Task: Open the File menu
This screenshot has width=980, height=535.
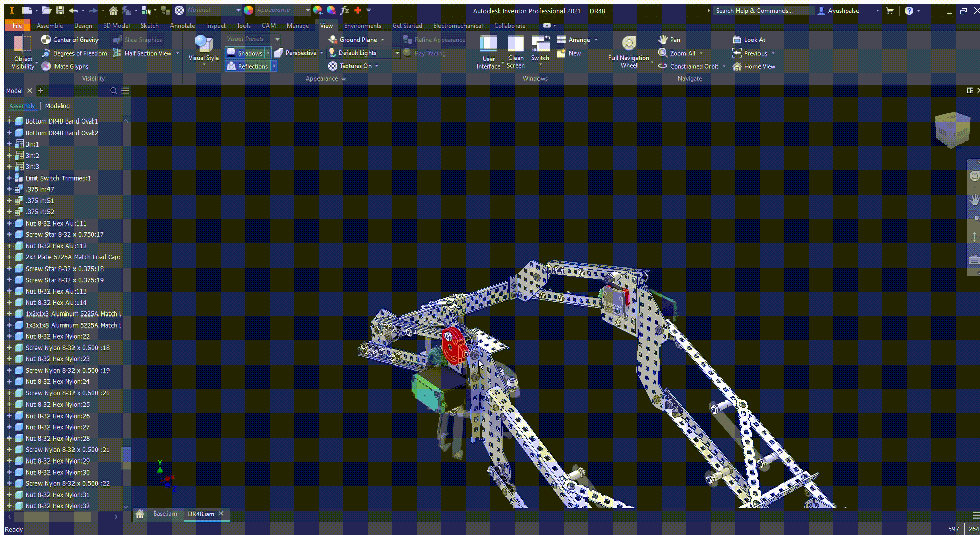Action: pos(17,25)
